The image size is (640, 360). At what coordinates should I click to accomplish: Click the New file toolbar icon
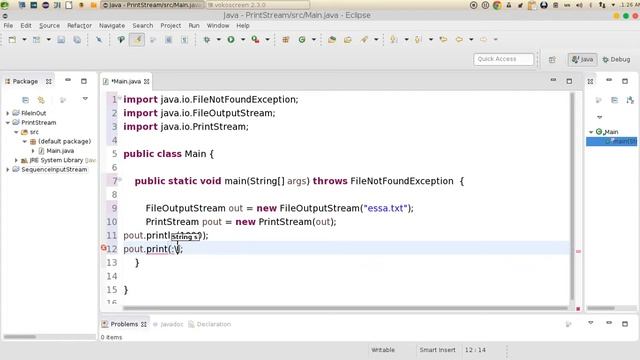12,40
